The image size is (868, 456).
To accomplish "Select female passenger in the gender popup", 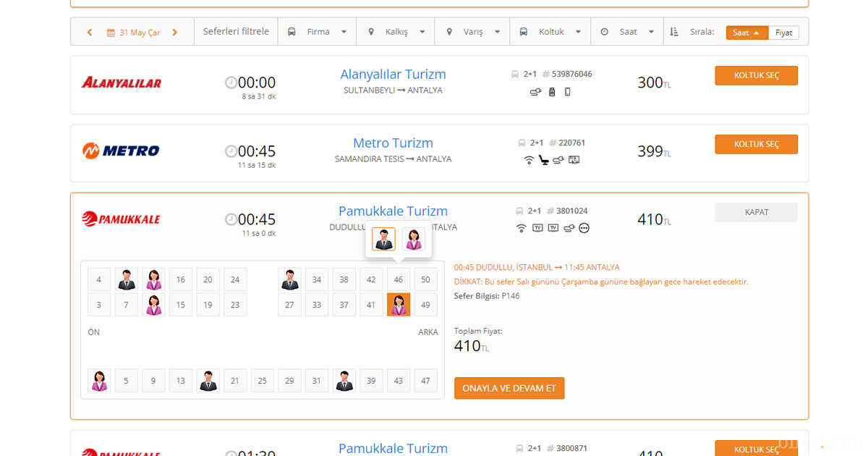I will tap(414, 239).
